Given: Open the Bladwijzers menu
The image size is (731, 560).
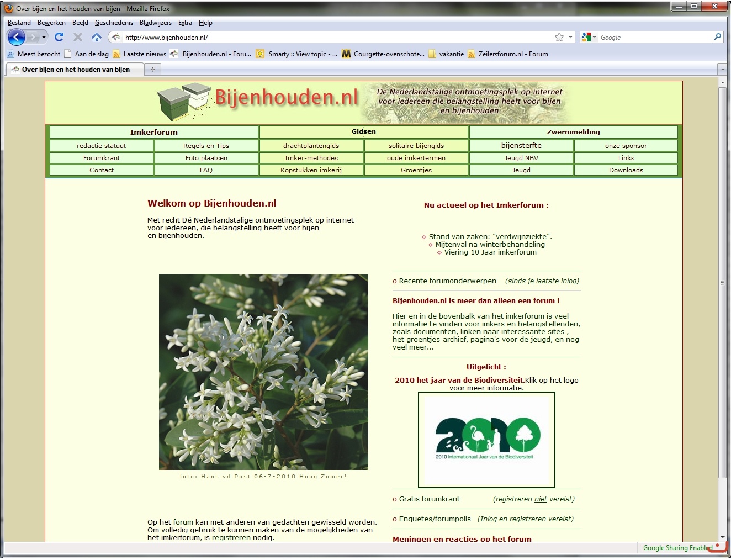Looking at the screenshot, I should tap(155, 23).
